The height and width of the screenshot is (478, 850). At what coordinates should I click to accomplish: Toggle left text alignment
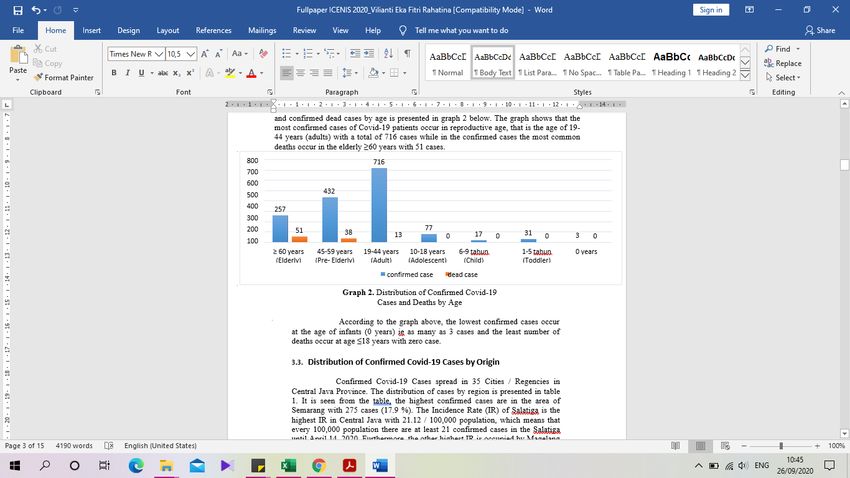coord(287,73)
